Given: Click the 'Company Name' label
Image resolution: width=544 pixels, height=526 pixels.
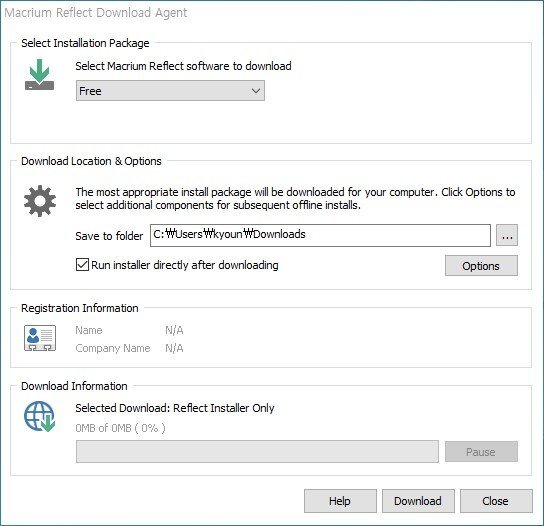Looking at the screenshot, I should [x=113, y=348].
